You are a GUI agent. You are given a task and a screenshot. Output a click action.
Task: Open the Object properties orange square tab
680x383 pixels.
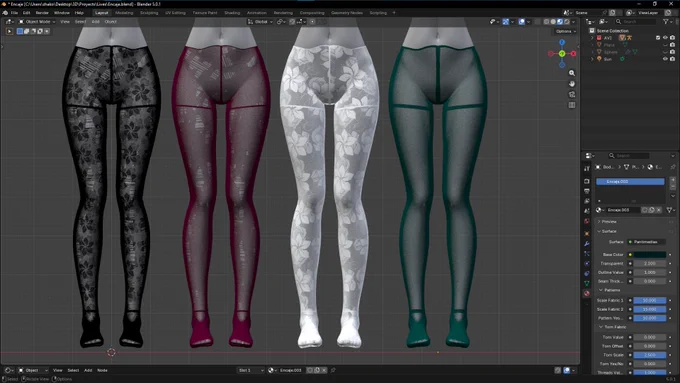(587, 234)
